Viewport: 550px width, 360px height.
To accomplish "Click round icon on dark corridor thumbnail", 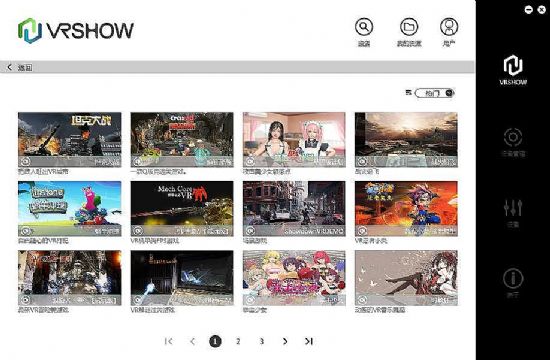I will pos(138,300).
